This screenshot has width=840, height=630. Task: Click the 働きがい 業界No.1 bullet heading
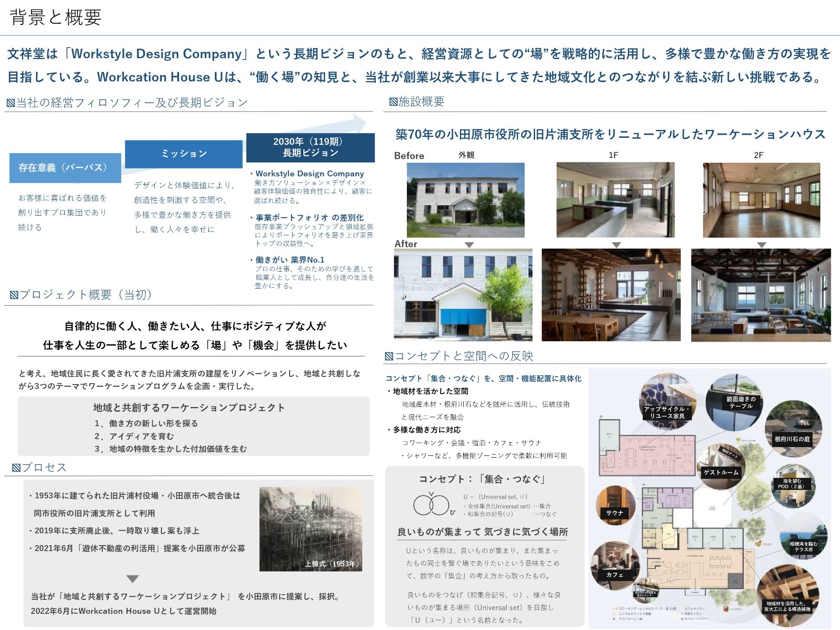pyautogui.click(x=290, y=260)
